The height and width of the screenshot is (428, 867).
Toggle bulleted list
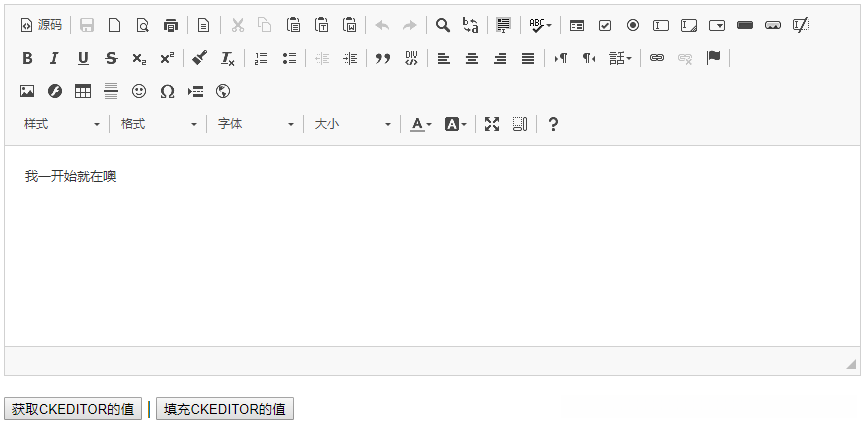[x=289, y=58]
